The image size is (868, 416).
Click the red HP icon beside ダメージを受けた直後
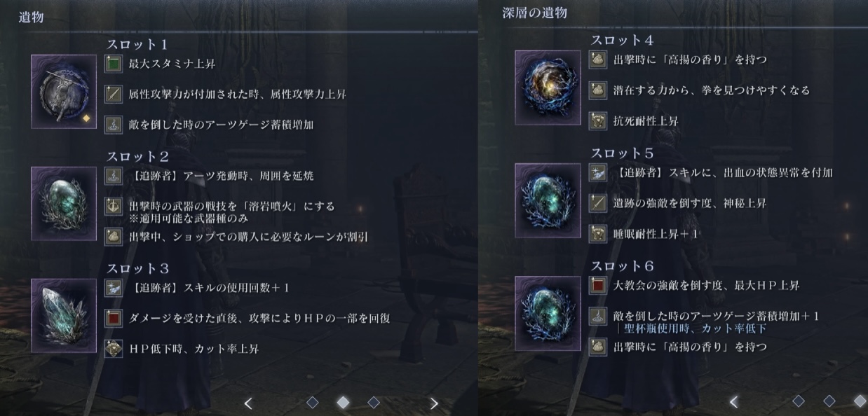pyautogui.click(x=114, y=318)
